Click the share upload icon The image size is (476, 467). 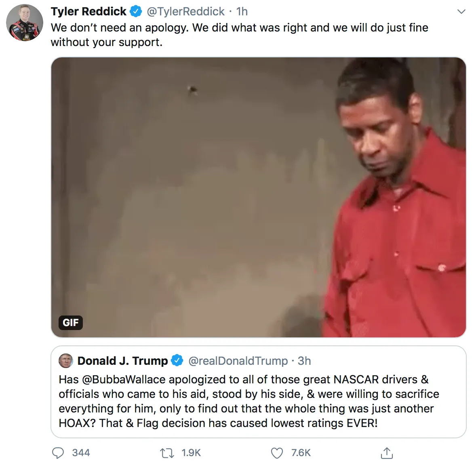387,453
